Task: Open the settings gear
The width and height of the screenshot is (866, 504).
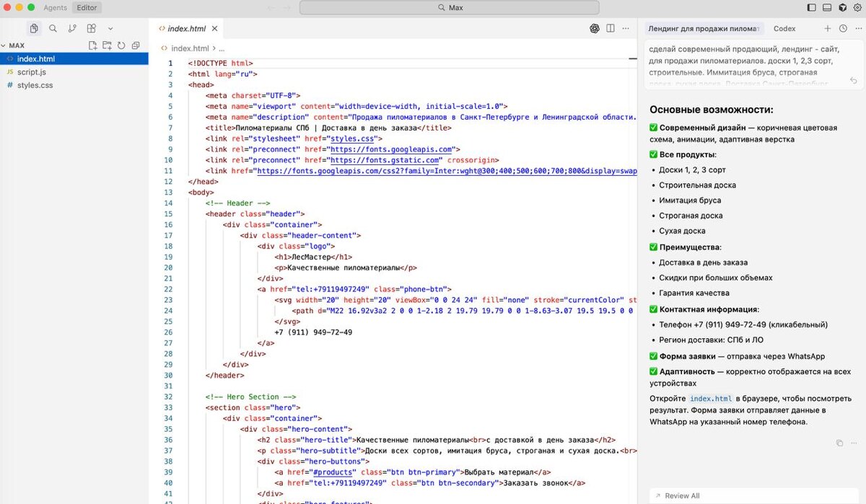Action: 857,8
